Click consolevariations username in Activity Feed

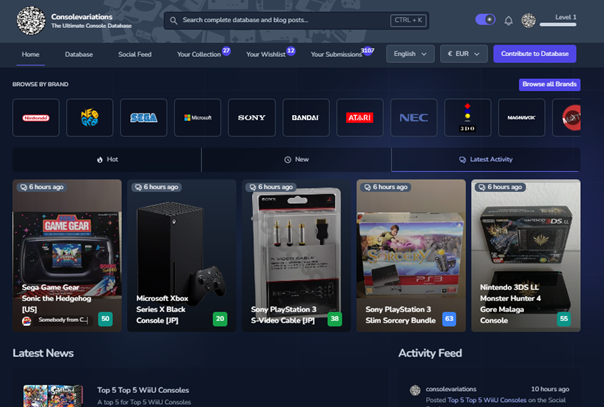tap(451, 389)
